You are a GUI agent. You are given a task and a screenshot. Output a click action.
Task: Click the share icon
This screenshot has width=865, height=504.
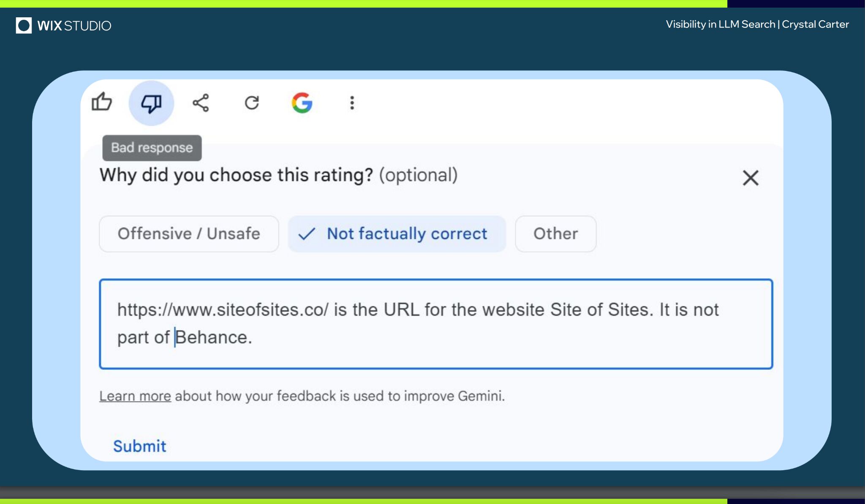(201, 102)
